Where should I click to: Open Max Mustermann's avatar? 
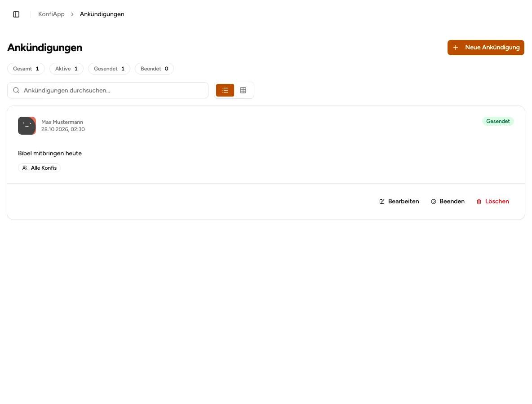tap(27, 126)
